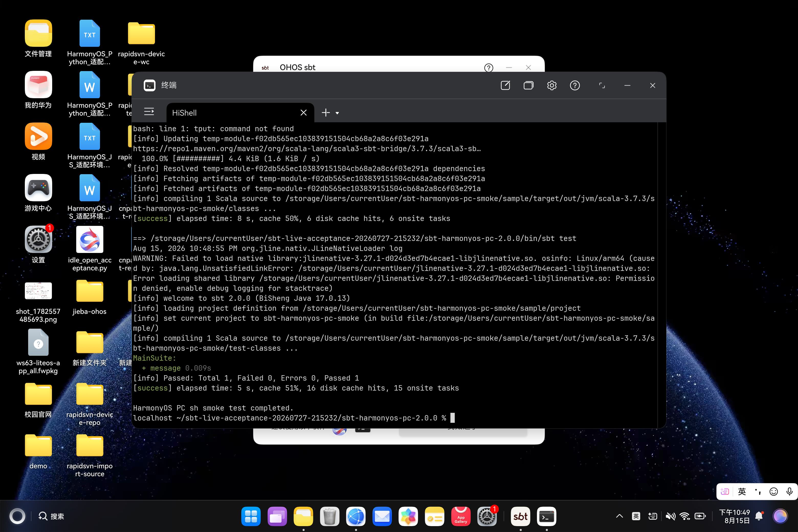Select the ws63-liteos-app_all.fwpkg desktop file

38,352
